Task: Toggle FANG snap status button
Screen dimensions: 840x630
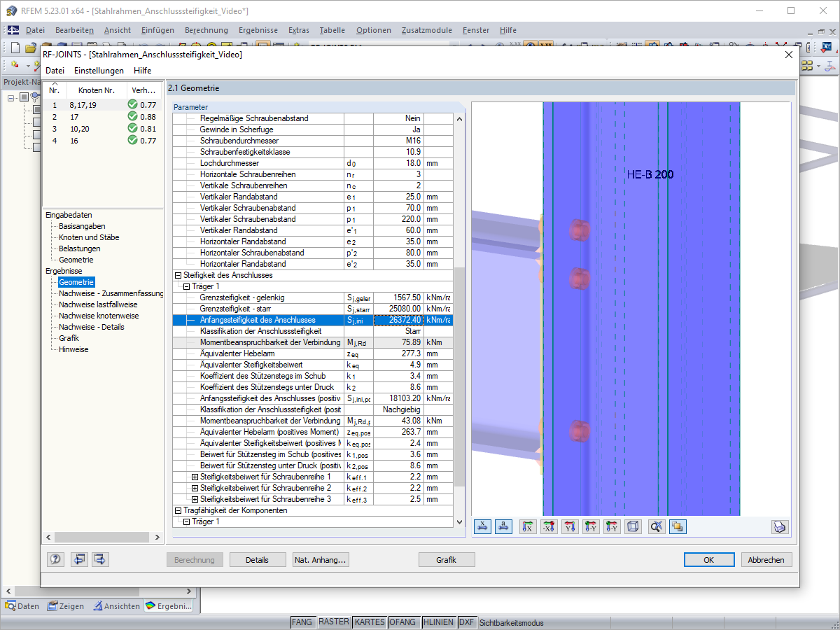Action: click(x=302, y=622)
